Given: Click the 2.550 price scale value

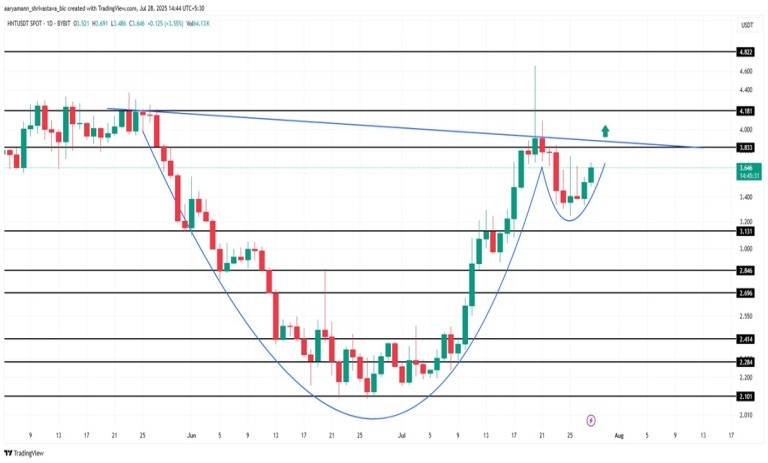Looking at the screenshot, I should (746, 316).
